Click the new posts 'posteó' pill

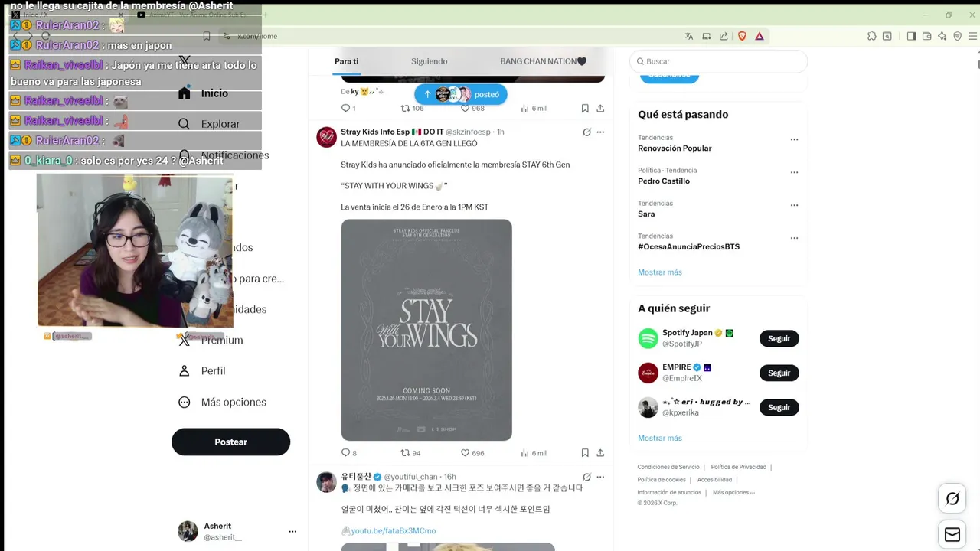click(x=461, y=94)
